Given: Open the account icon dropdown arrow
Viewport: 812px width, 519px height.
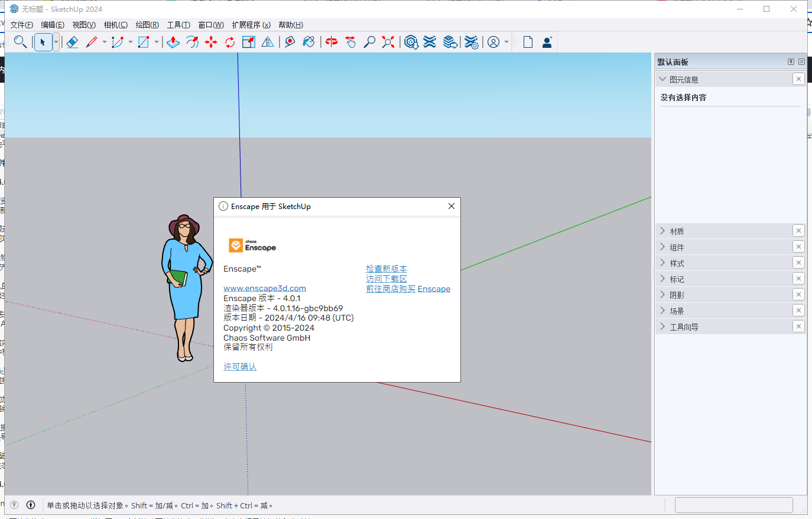Looking at the screenshot, I should coord(506,42).
